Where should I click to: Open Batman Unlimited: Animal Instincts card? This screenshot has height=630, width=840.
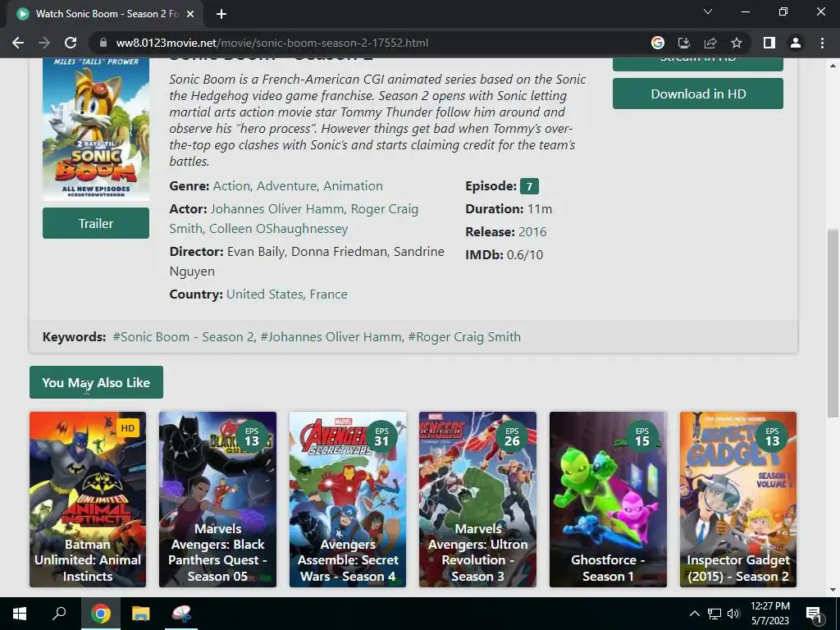click(88, 500)
